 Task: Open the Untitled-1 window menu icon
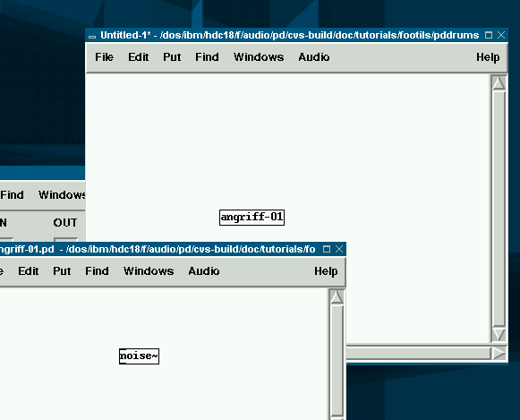click(92, 36)
